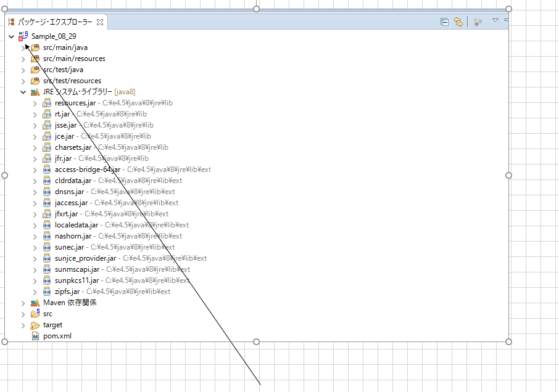Image resolution: width=559 pixels, height=392 pixels.
Task: Click the Minimize view button
Action: click(507, 20)
